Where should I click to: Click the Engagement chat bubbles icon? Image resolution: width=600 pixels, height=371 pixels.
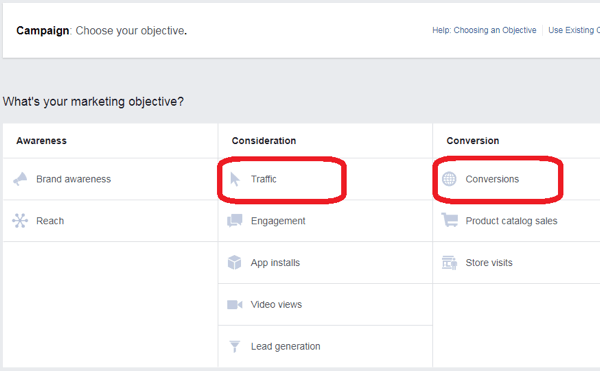235,221
